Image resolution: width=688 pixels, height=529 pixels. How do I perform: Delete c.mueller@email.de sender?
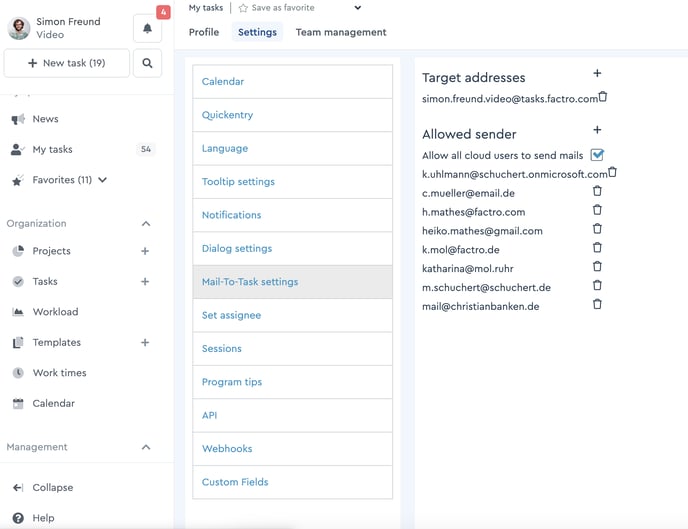pos(597,192)
